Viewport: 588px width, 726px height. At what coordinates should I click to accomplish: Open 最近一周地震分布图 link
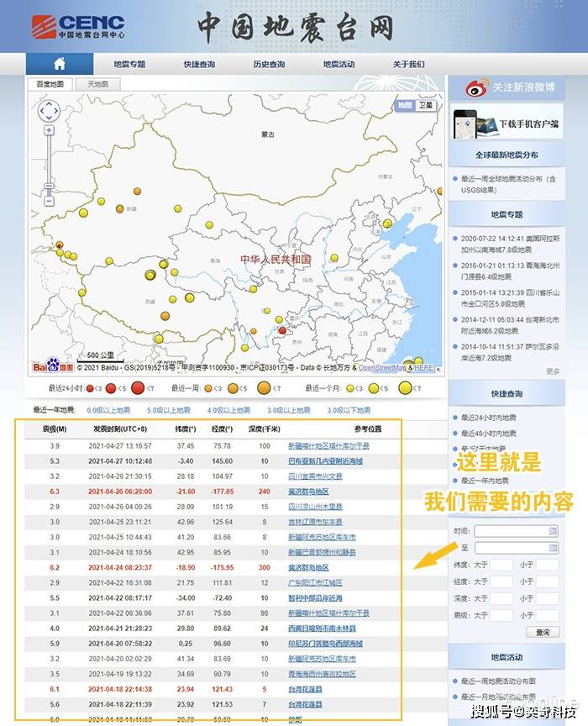pyautogui.click(x=498, y=681)
